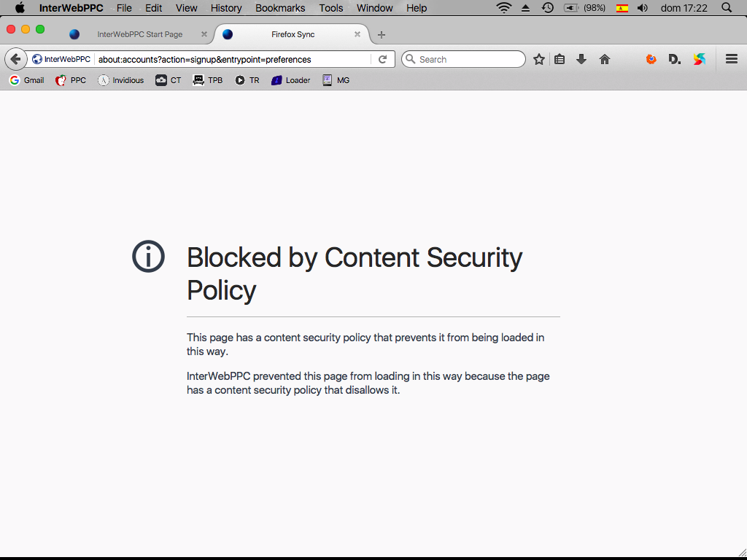Show bookmarks list icon in toolbar

560,60
